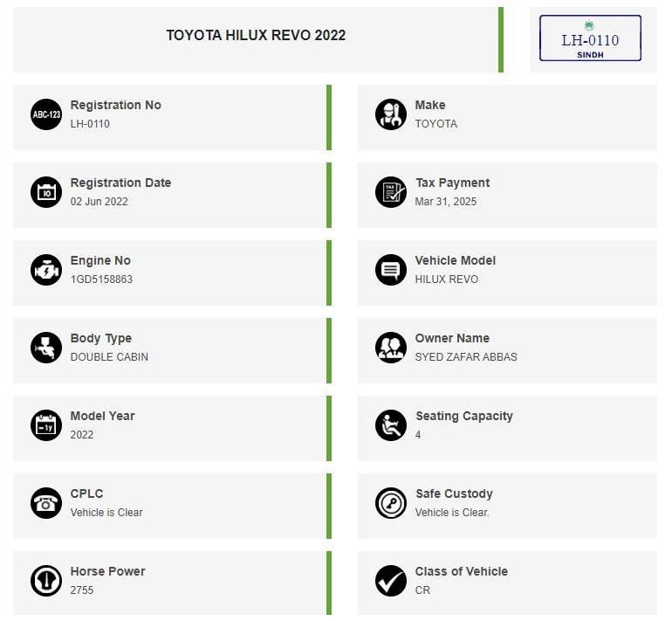Viewport: 672px width, 621px height.
Task: Click the calendar icon for Registration Date
Action: 46,192
